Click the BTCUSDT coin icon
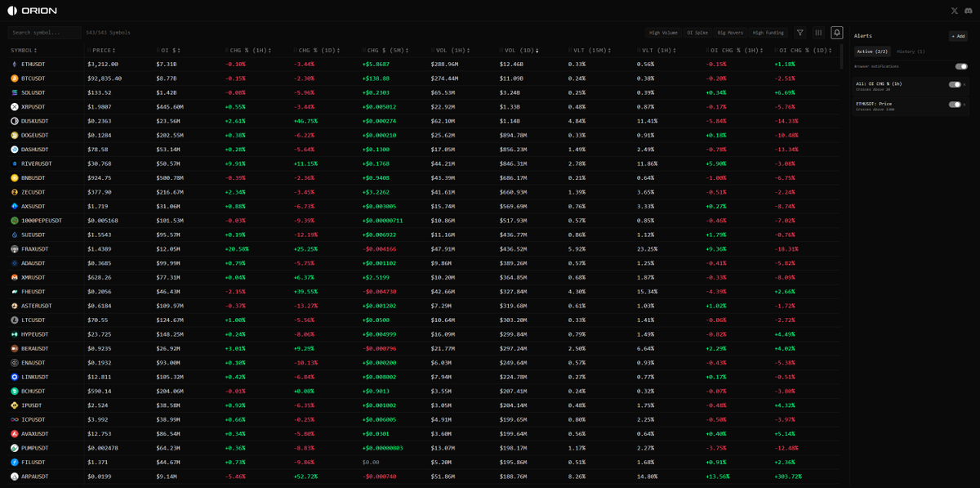 tap(15, 78)
